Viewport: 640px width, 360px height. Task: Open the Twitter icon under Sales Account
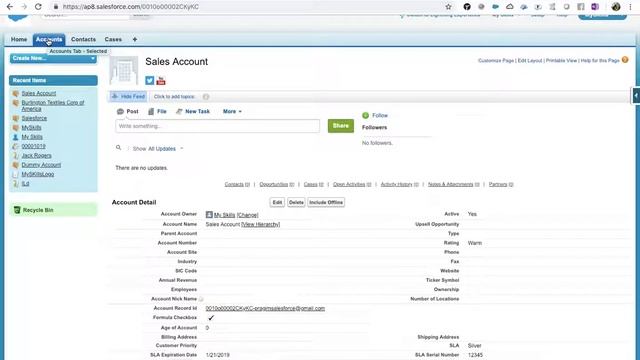(x=150, y=80)
